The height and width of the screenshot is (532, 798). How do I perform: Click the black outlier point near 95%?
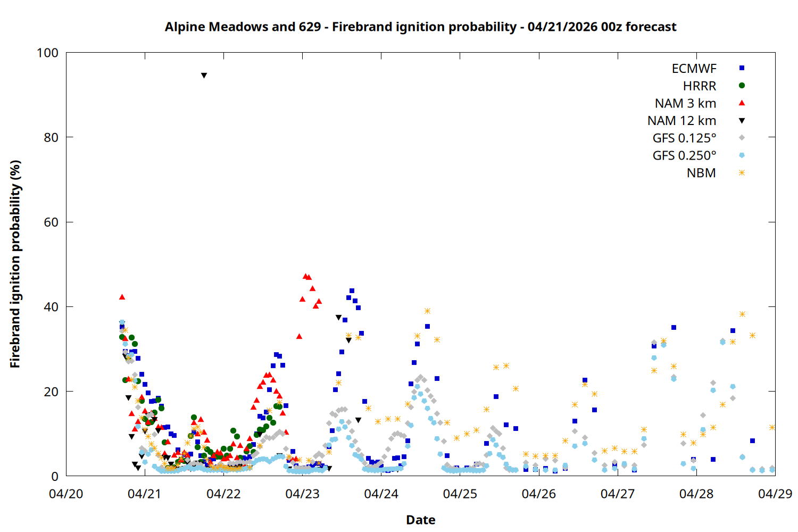tap(204, 76)
